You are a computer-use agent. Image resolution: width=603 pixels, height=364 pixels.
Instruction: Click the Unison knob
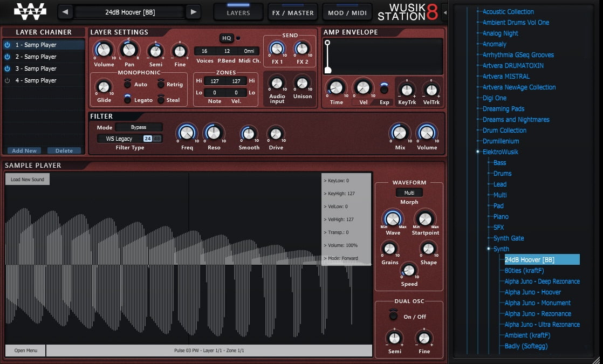(302, 83)
